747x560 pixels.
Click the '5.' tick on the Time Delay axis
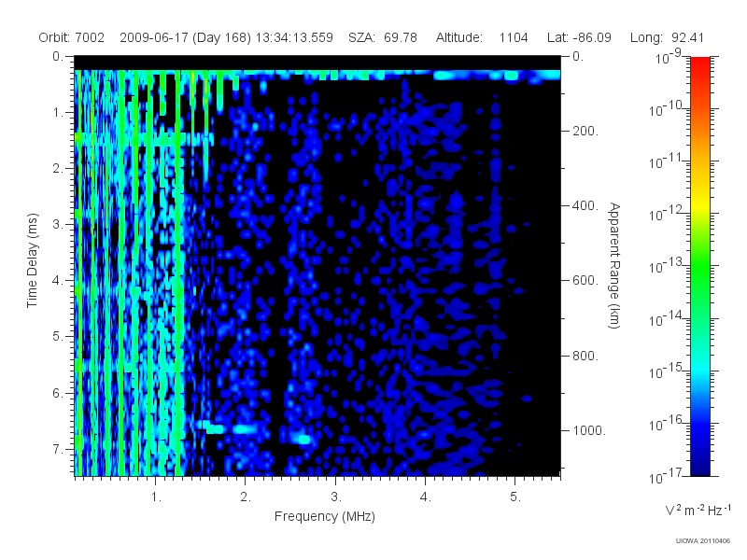[x=58, y=337]
